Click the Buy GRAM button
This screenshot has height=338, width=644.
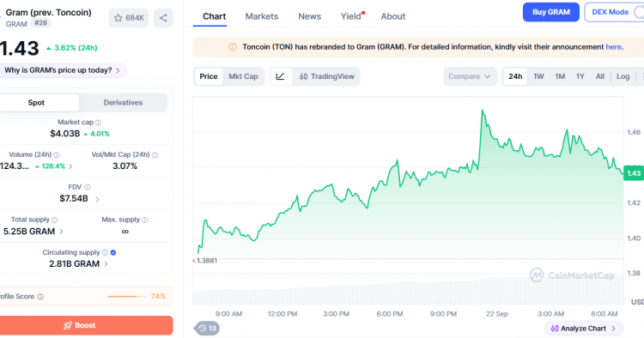click(x=550, y=12)
